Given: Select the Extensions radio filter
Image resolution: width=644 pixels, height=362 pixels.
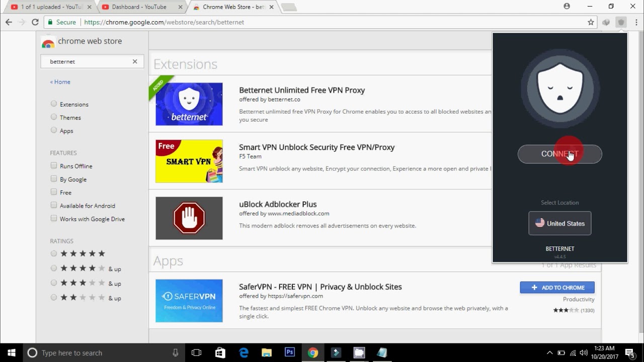Looking at the screenshot, I should click(x=54, y=104).
